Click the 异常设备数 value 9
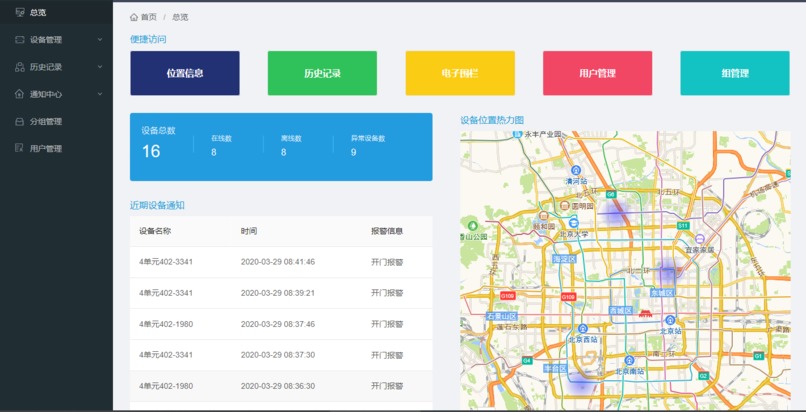806x412 pixels. pyautogui.click(x=354, y=152)
